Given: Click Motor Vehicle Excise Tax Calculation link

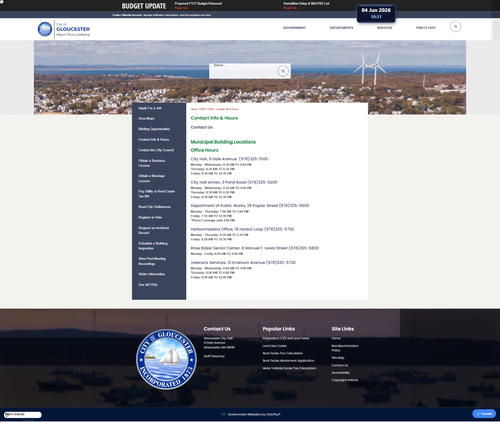Looking at the screenshot, I should tap(289, 368).
